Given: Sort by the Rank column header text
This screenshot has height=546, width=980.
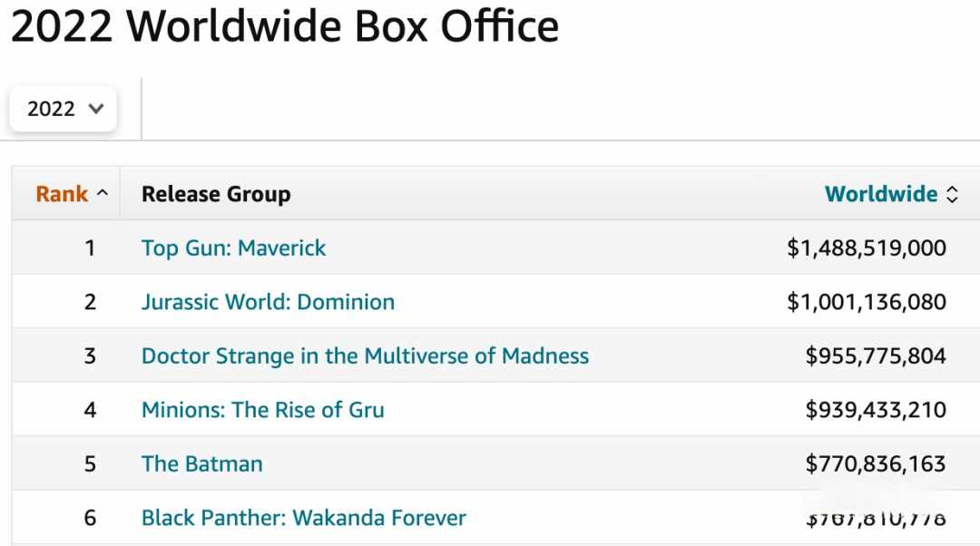Looking at the screenshot, I should (62, 194).
